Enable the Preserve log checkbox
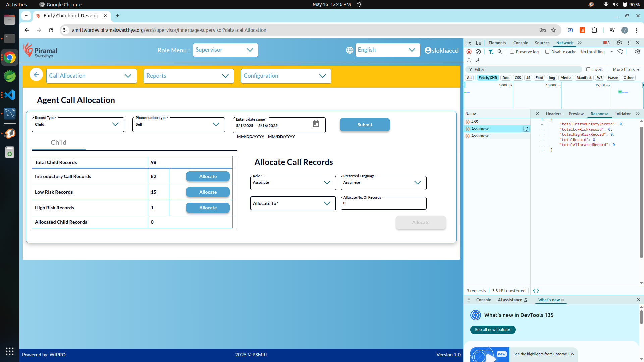This screenshot has width=644, height=362. tap(512, 52)
